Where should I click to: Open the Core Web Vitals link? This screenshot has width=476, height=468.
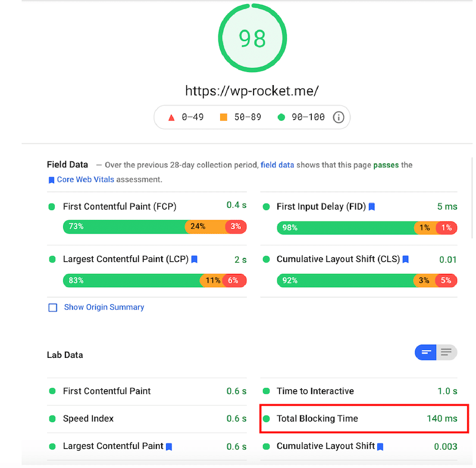pos(86,179)
